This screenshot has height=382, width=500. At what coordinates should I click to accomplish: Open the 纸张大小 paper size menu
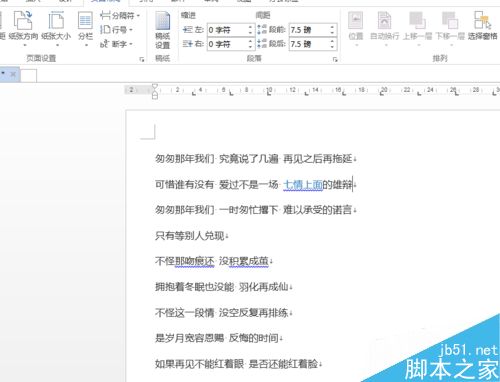click(56, 28)
